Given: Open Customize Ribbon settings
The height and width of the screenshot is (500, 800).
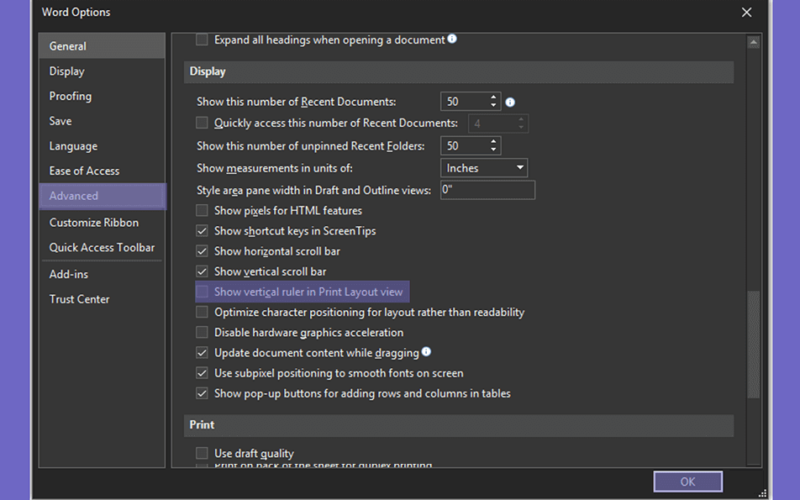Looking at the screenshot, I should (x=102, y=222).
